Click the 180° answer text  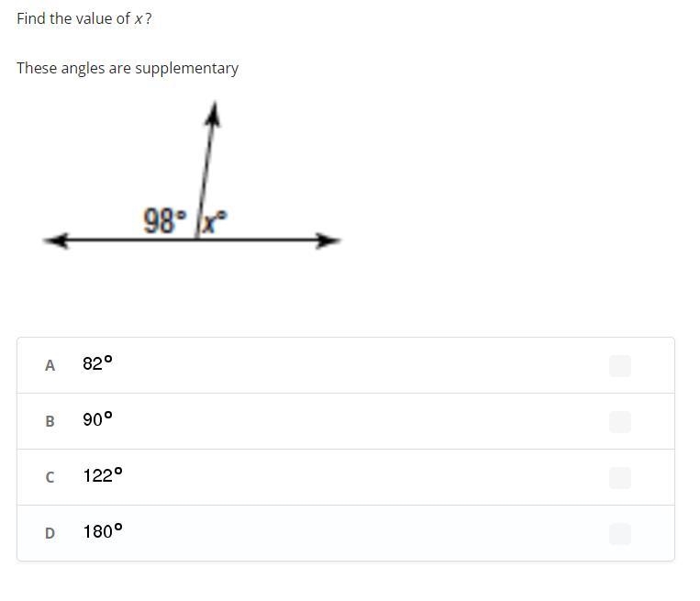pyautogui.click(x=103, y=531)
